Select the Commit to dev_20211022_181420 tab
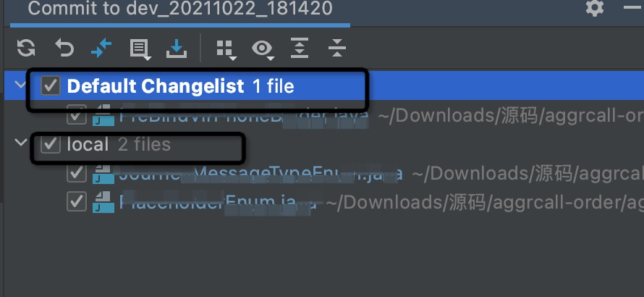Image resolution: width=644 pixels, height=297 pixels. [x=180, y=9]
